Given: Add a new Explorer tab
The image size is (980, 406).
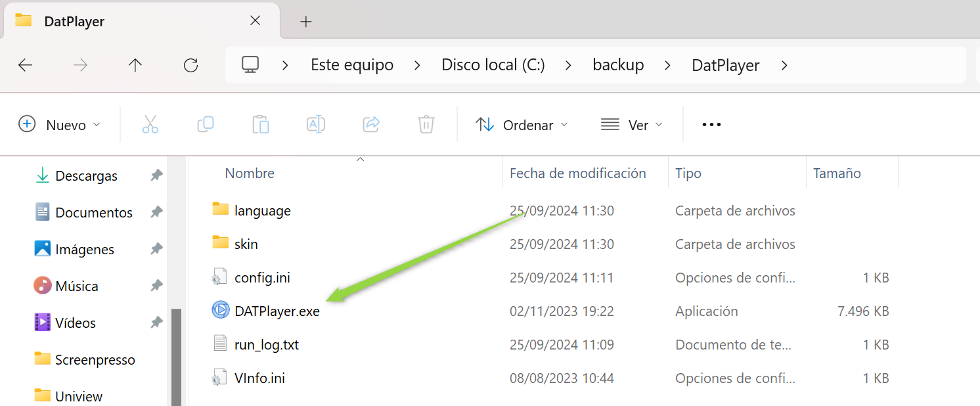Looking at the screenshot, I should [305, 21].
